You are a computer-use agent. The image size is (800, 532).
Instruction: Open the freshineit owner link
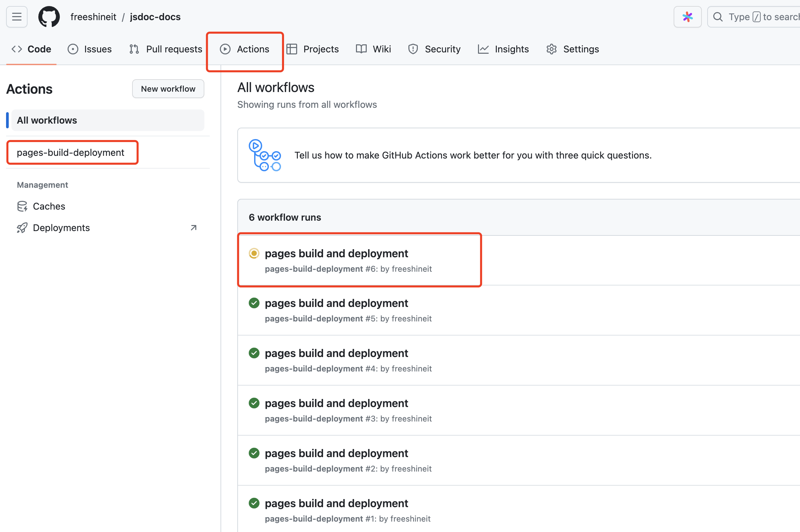pyautogui.click(x=93, y=17)
